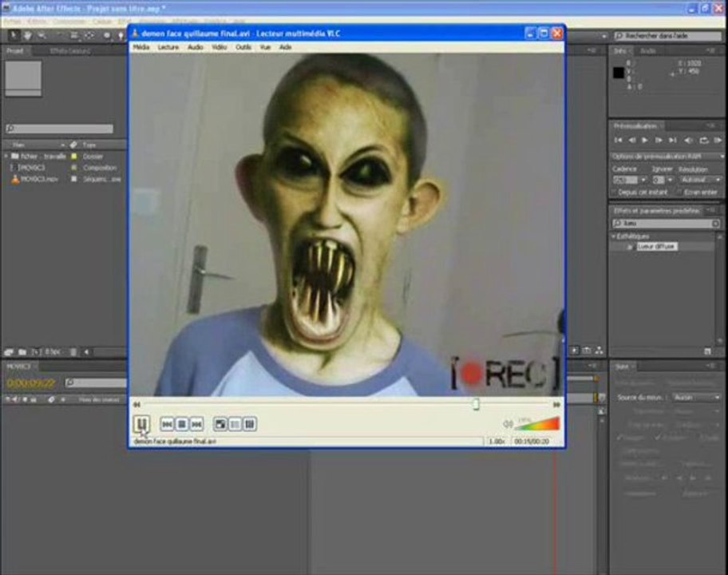The image size is (728, 575).
Task: Start RAM preview button
Action: click(x=718, y=140)
